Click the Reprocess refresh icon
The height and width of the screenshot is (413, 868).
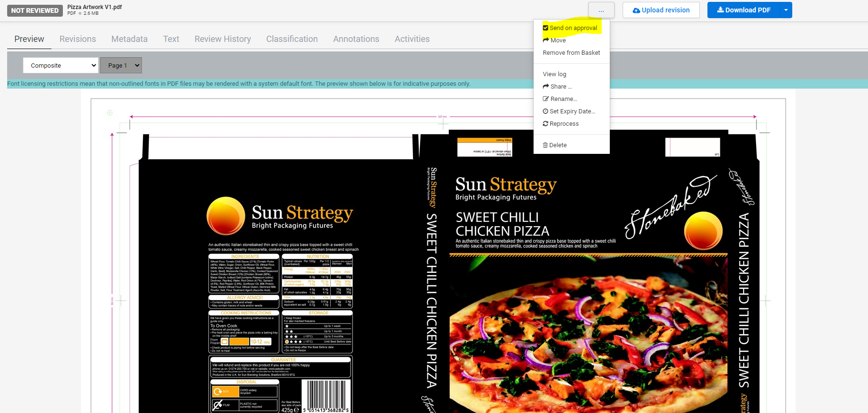point(545,123)
